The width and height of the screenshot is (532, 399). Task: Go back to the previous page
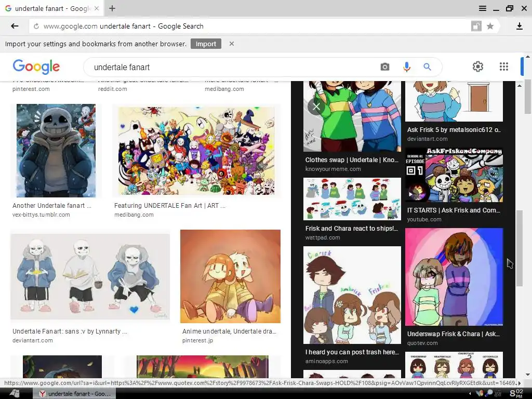15,26
